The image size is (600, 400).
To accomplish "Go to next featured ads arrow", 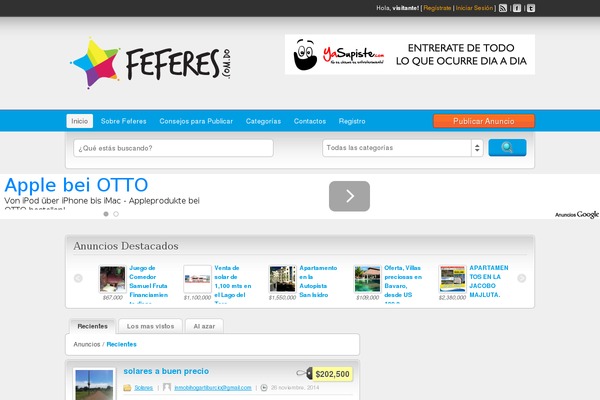I will pos(522,278).
